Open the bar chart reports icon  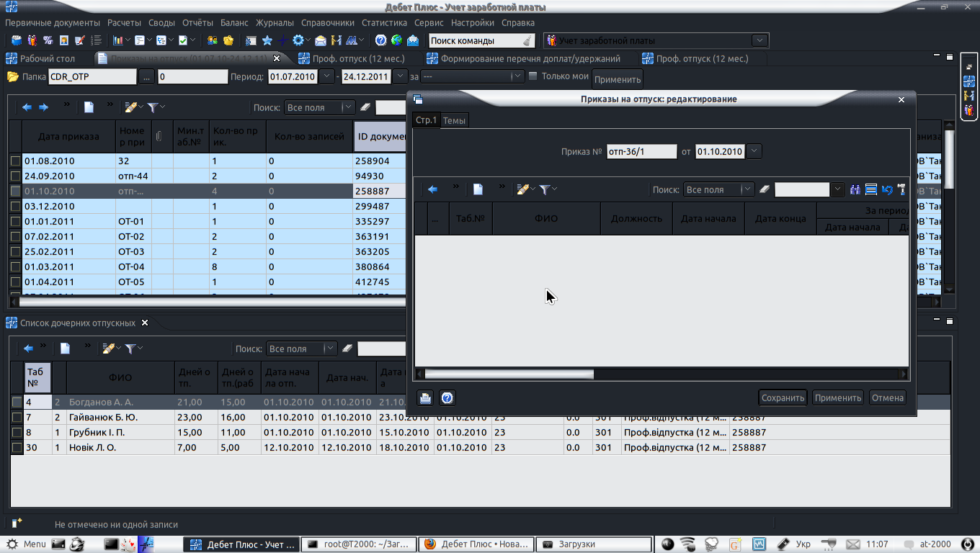117,40
